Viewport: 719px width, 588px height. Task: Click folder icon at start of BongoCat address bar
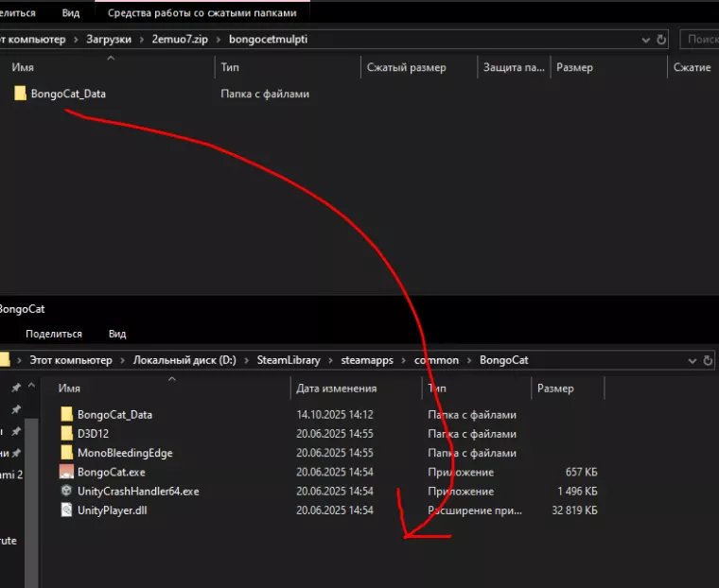[5, 360]
